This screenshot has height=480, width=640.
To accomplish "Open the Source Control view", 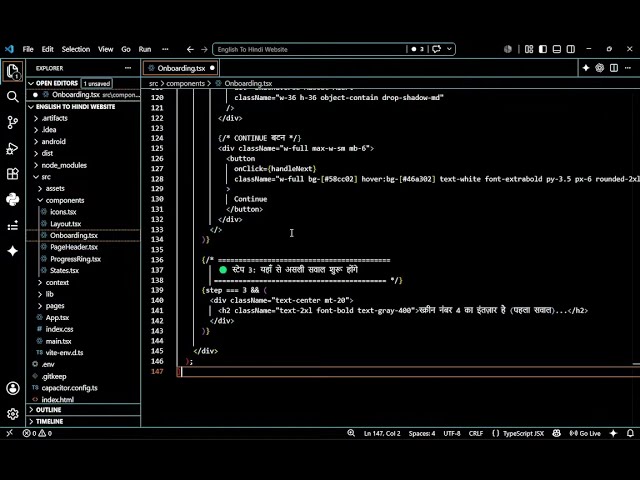I will click(x=12, y=122).
